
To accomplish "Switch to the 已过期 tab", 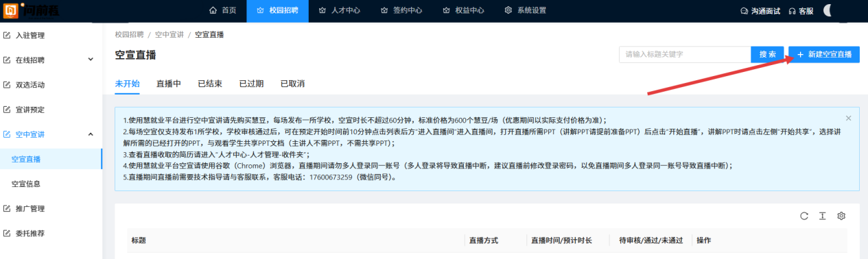I will [251, 84].
